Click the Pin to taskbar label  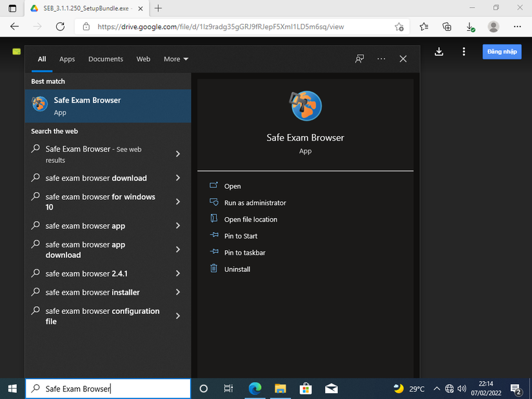(x=244, y=253)
